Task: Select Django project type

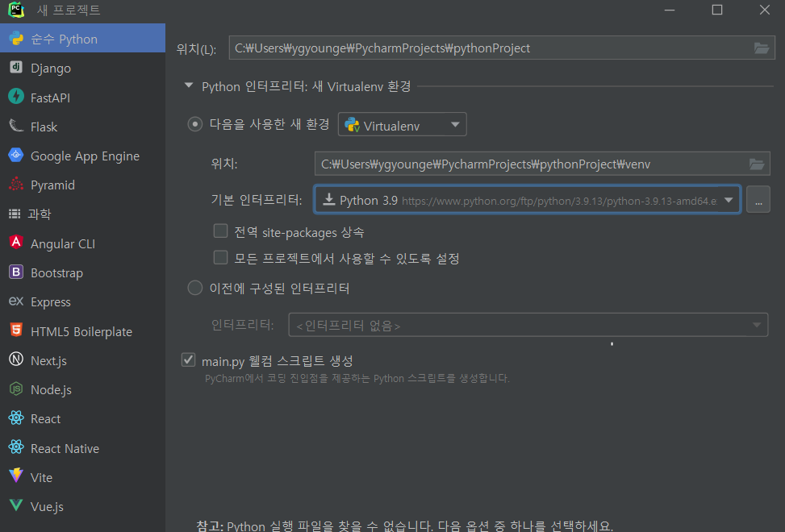Action: click(x=82, y=68)
